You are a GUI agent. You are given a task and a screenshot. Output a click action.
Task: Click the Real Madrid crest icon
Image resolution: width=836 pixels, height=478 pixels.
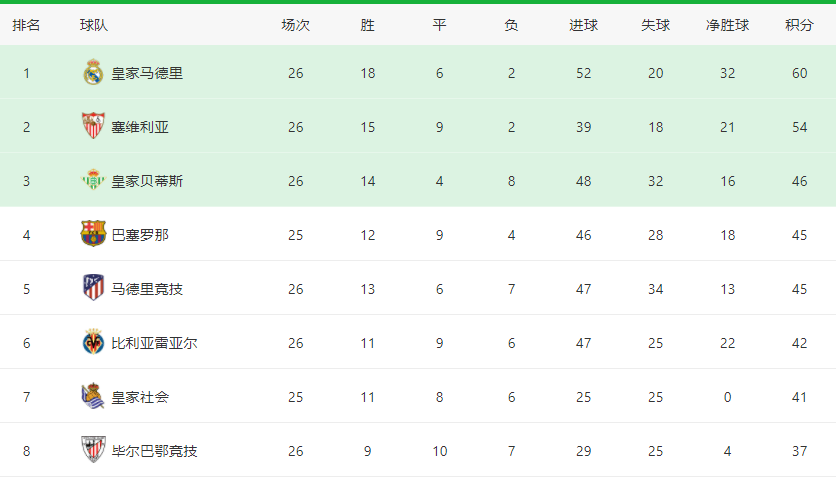93,72
